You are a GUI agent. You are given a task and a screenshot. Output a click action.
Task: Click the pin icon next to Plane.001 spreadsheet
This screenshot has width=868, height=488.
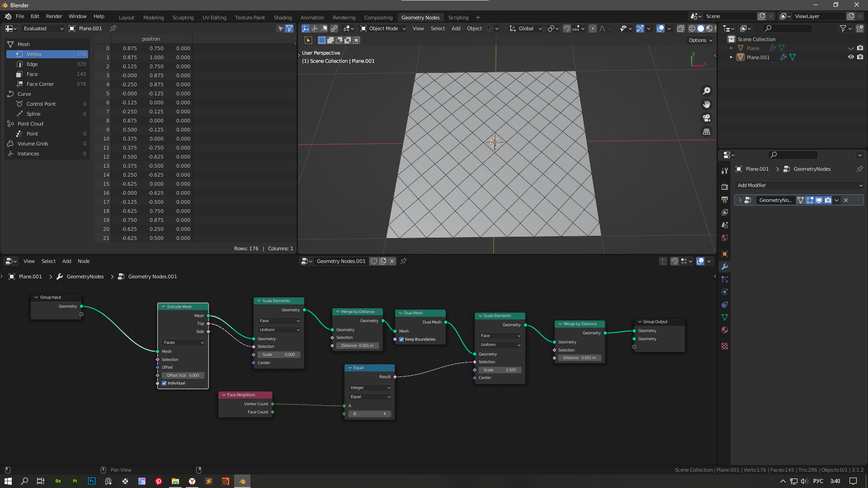[x=113, y=28]
